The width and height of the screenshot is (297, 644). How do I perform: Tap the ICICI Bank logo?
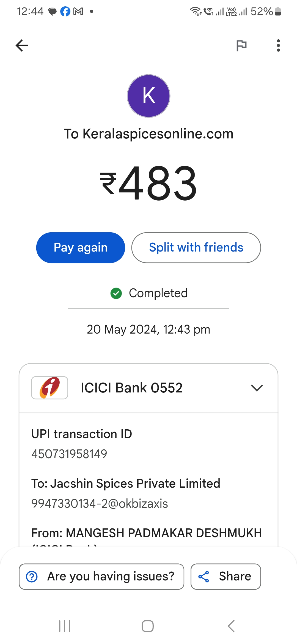pos(50,388)
